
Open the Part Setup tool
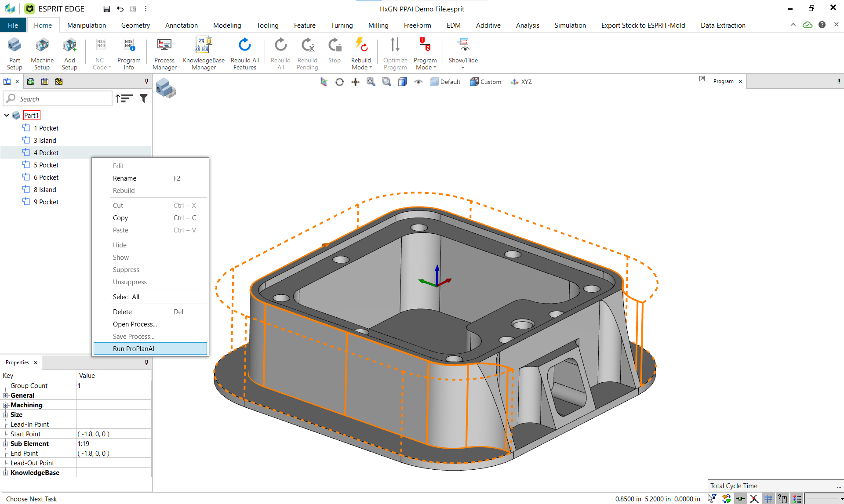pyautogui.click(x=15, y=53)
